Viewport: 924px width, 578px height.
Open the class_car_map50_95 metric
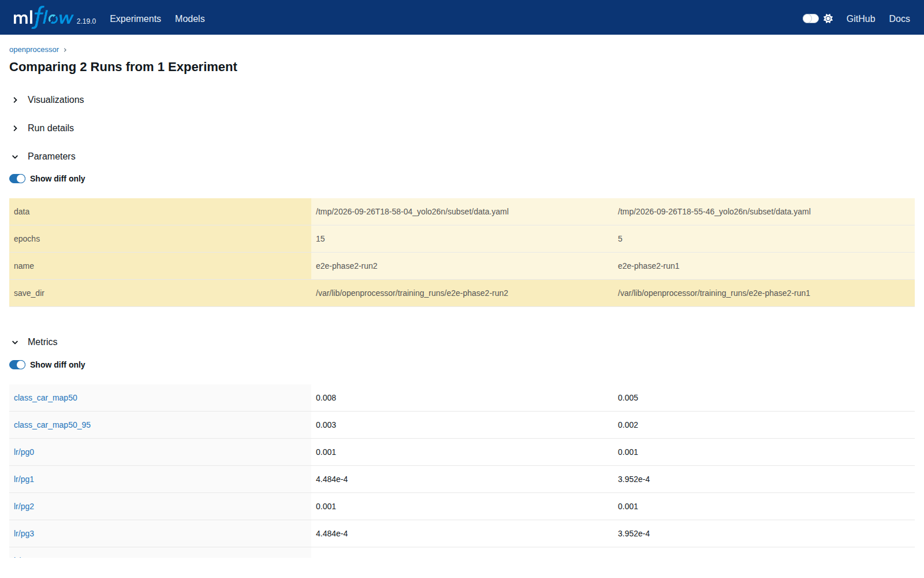pos(52,425)
